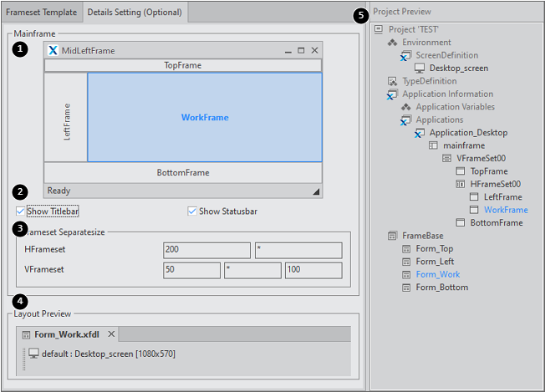Click the VFrameSet00 frameset icon
545x392 pixels.
click(446, 158)
